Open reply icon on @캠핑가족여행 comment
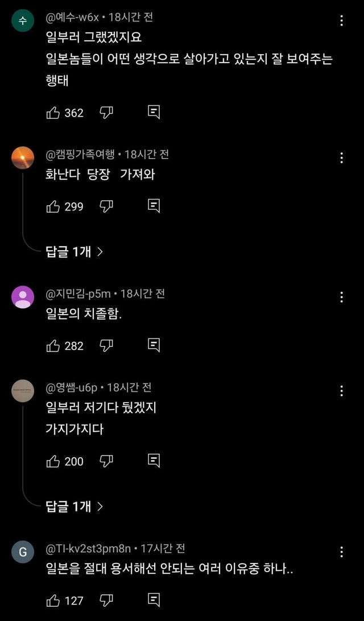The image size is (364, 621). click(x=154, y=206)
